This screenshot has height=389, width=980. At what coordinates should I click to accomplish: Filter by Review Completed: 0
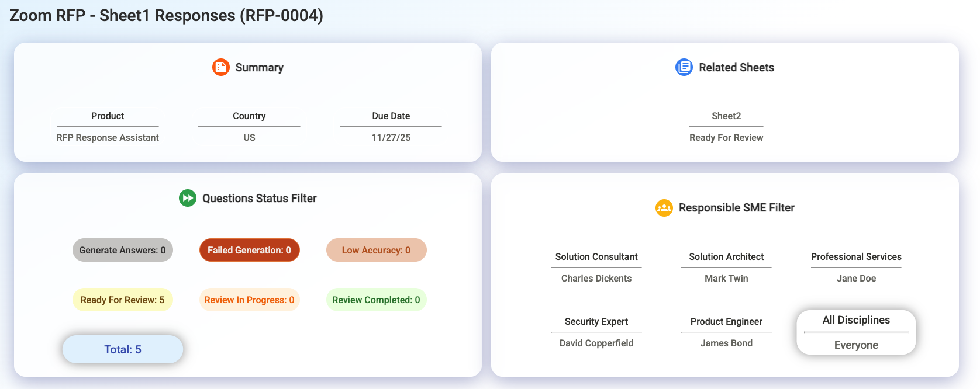click(x=377, y=300)
